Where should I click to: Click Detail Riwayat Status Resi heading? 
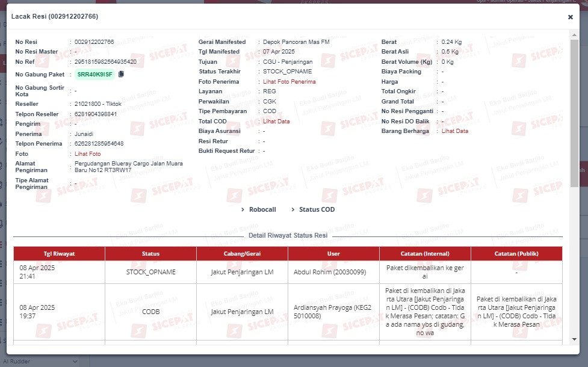pos(288,235)
